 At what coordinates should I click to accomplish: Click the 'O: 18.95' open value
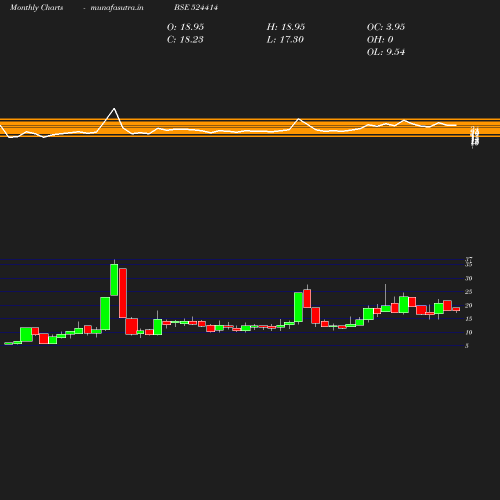tap(185, 27)
